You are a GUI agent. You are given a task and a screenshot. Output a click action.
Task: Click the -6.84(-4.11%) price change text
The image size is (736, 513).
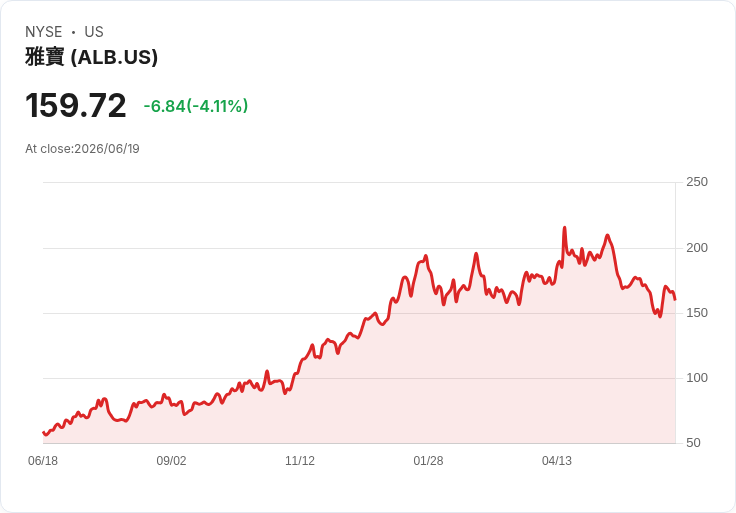[x=196, y=106]
